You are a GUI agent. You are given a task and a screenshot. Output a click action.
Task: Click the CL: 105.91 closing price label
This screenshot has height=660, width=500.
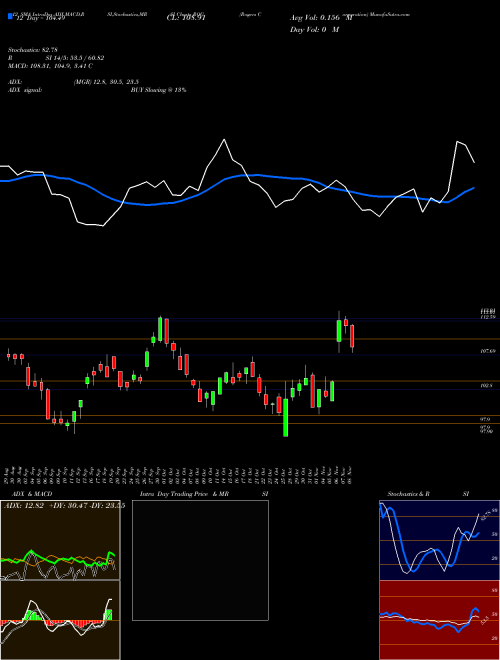(186, 18)
